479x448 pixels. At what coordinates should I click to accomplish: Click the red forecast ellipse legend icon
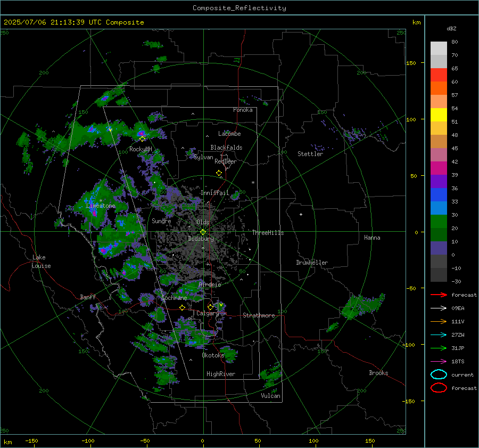click(439, 388)
